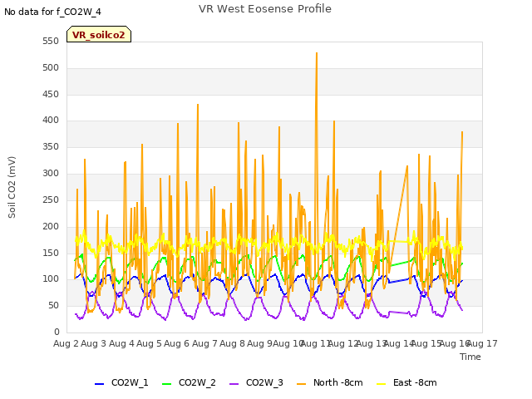Viewport: 532px width, 399px height.
Task: Click the Aug 8 x-axis tick label
Action: pos(232,343)
